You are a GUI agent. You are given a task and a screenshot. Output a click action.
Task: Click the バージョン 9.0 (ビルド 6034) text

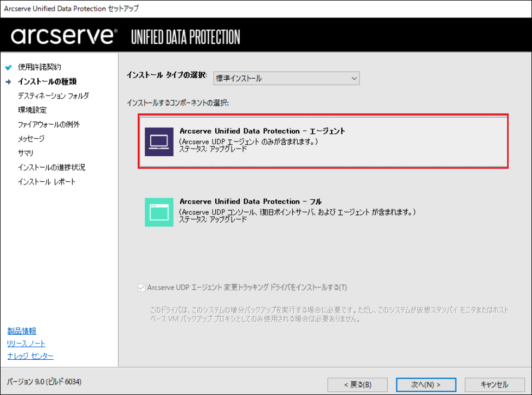coord(44,382)
